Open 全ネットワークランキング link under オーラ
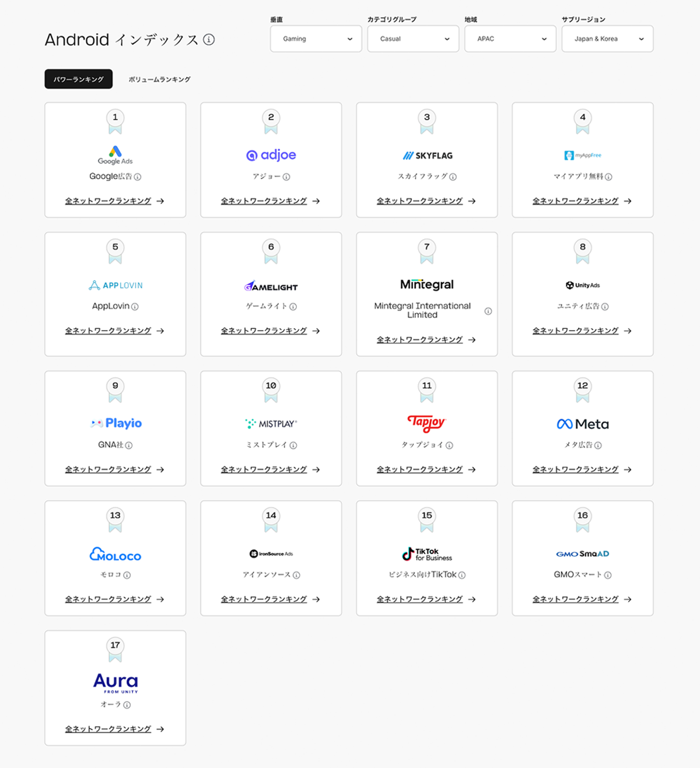 (x=114, y=730)
